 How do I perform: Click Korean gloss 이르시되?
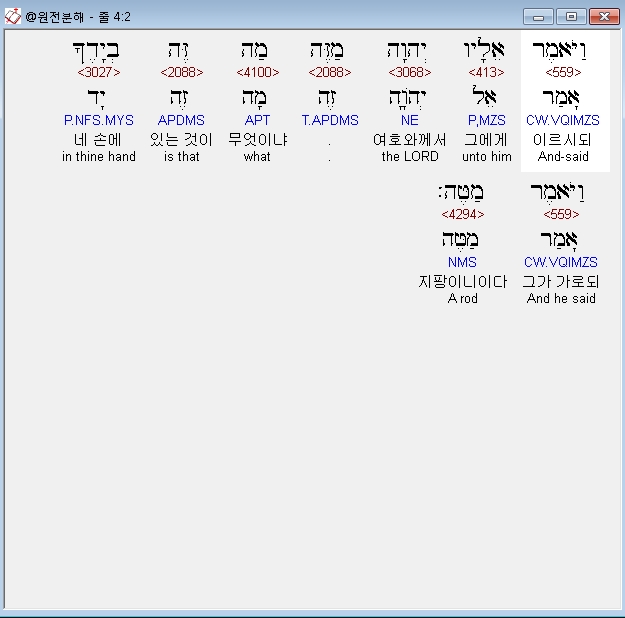[562, 140]
